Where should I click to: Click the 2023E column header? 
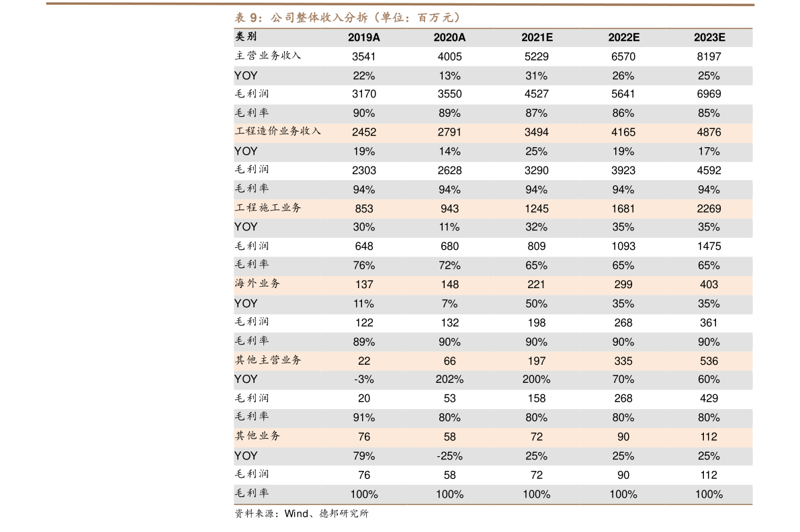coord(709,38)
